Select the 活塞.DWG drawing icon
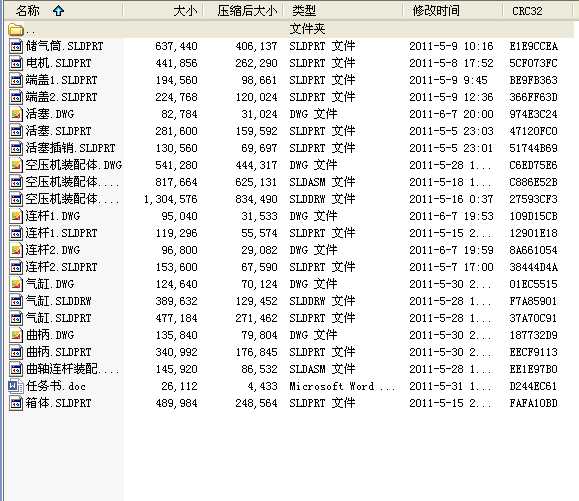This screenshot has height=501, width=579. pyautogui.click(x=16, y=114)
